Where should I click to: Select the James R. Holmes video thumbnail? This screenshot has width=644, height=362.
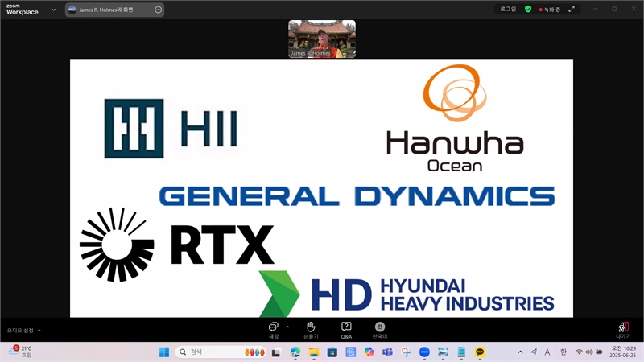[x=322, y=39]
